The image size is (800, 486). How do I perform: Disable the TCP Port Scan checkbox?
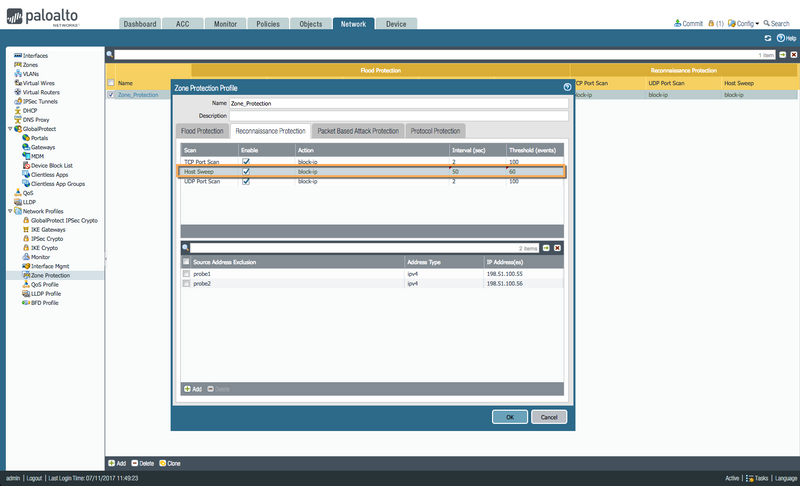(246, 161)
